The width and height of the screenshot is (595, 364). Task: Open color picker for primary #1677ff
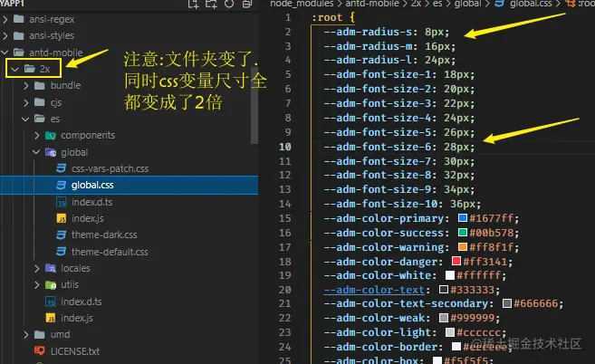click(x=462, y=218)
